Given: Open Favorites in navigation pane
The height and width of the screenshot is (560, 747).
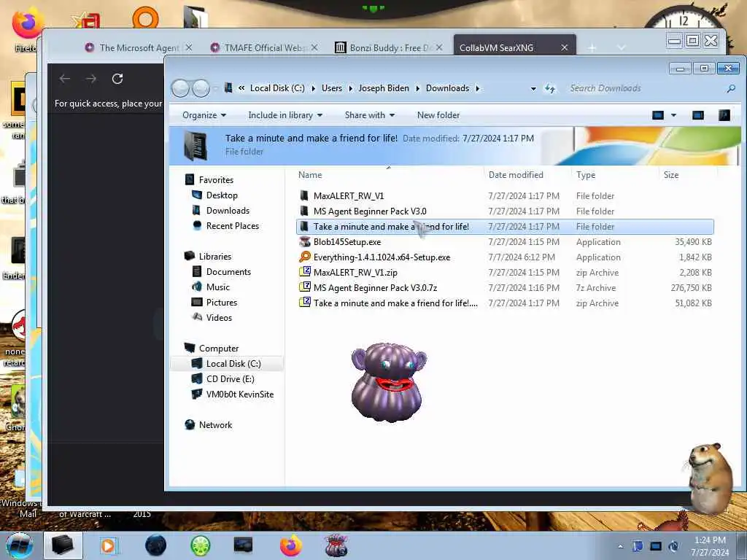Looking at the screenshot, I should [216, 180].
